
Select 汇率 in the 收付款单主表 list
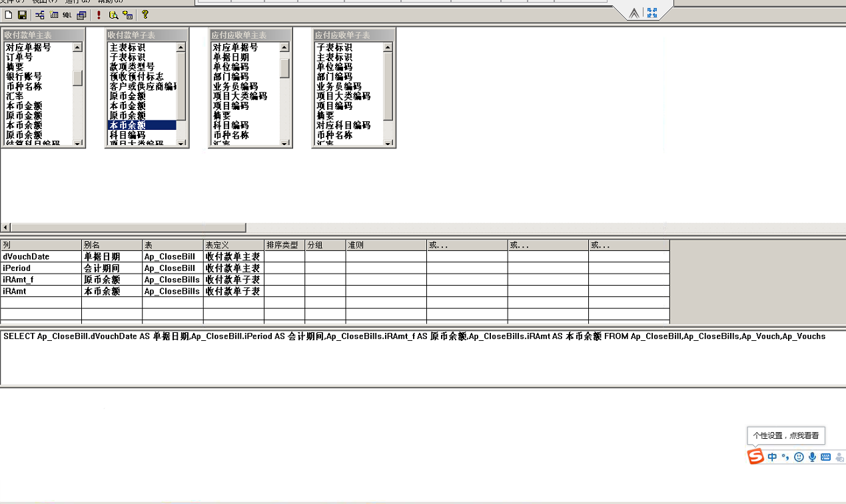(x=15, y=96)
